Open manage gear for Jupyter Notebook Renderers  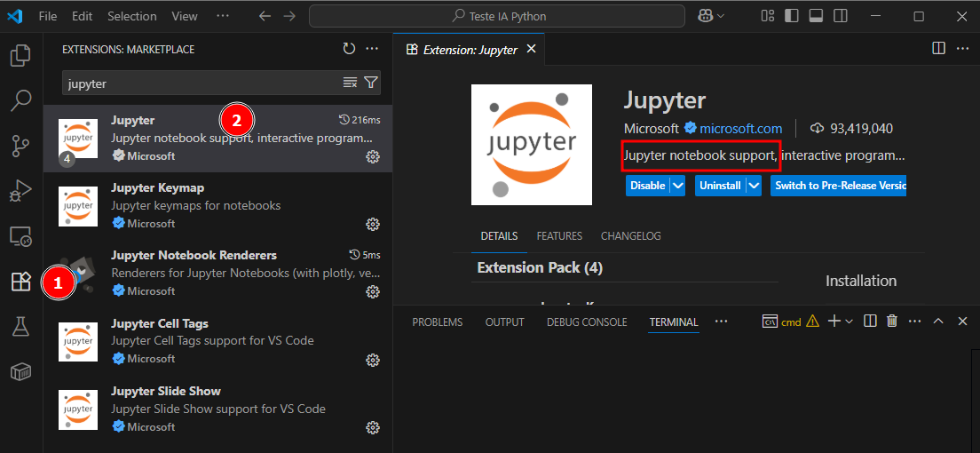click(373, 291)
